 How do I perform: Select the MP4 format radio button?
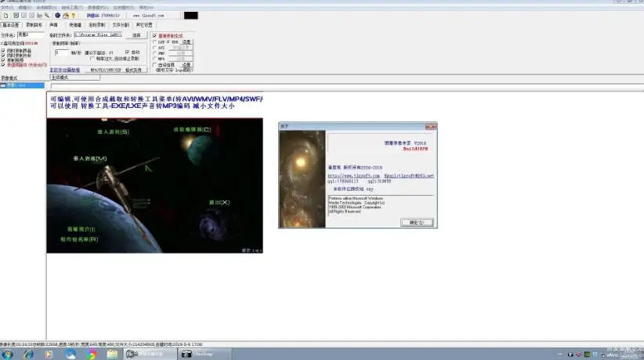click(x=154, y=59)
